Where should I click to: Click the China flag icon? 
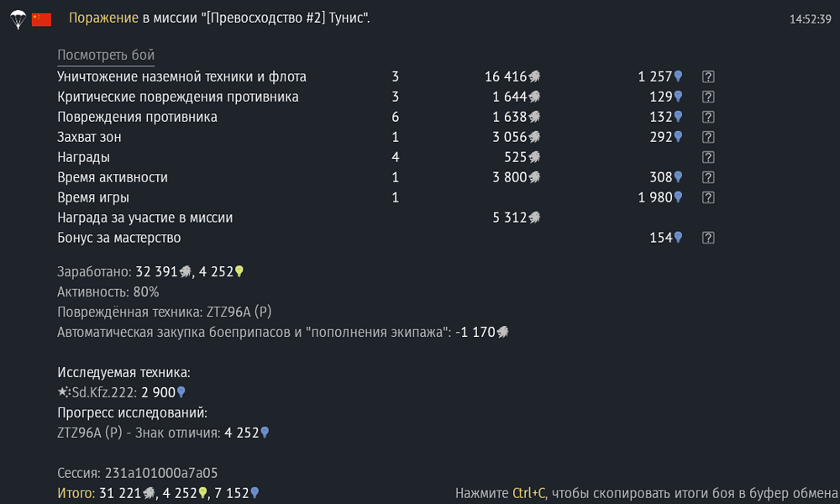(41, 19)
